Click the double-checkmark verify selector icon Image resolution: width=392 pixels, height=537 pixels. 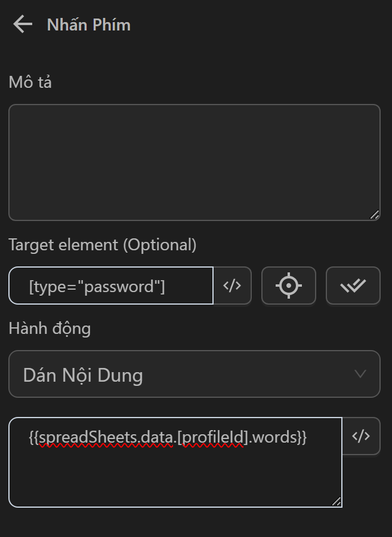353,286
